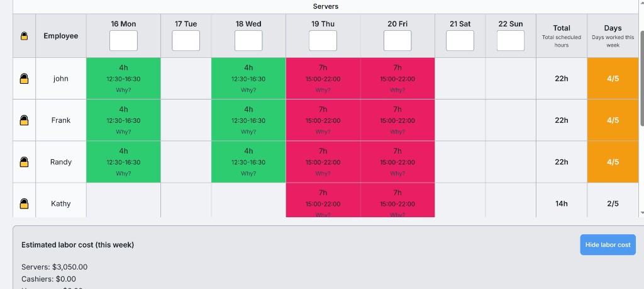Click the 22 Sun input box
Screen dimensions: 644x289
tap(510, 41)
